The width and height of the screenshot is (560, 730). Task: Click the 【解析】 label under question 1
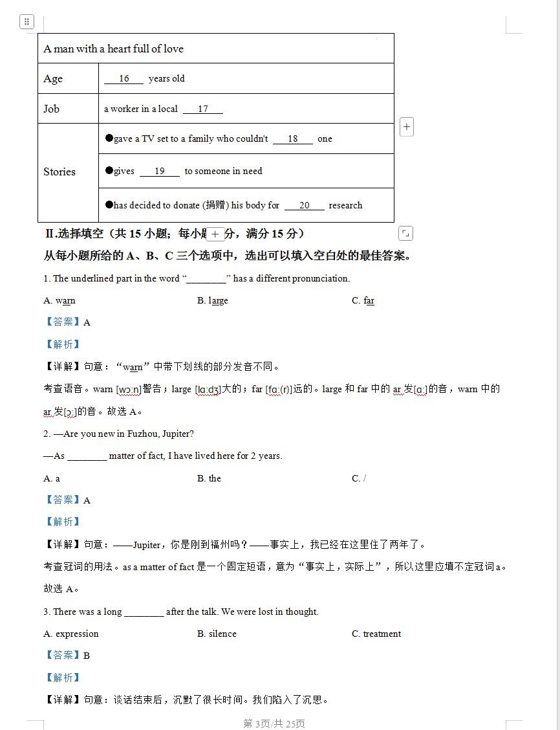[x=62, y=344]
